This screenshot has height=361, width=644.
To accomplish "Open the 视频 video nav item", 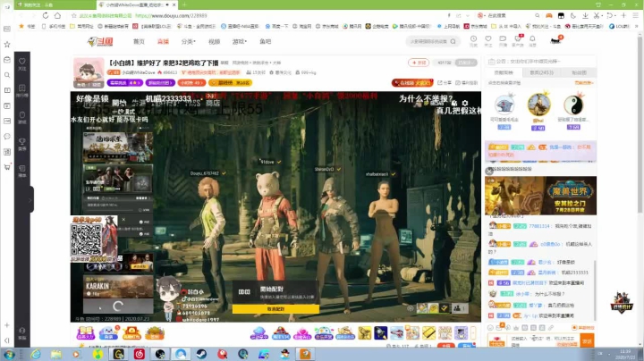I will click(214, 41).
